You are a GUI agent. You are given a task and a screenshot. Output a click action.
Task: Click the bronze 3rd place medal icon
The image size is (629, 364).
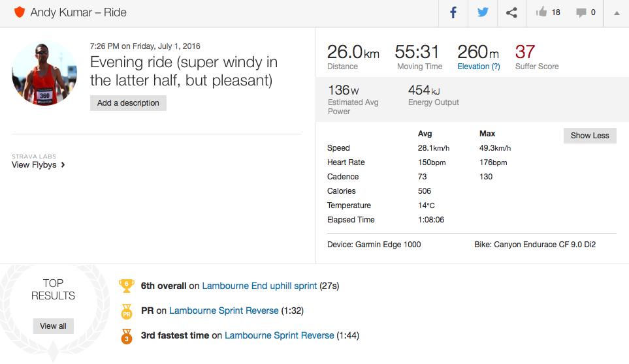pyautogui.click(x=126, y=336)
